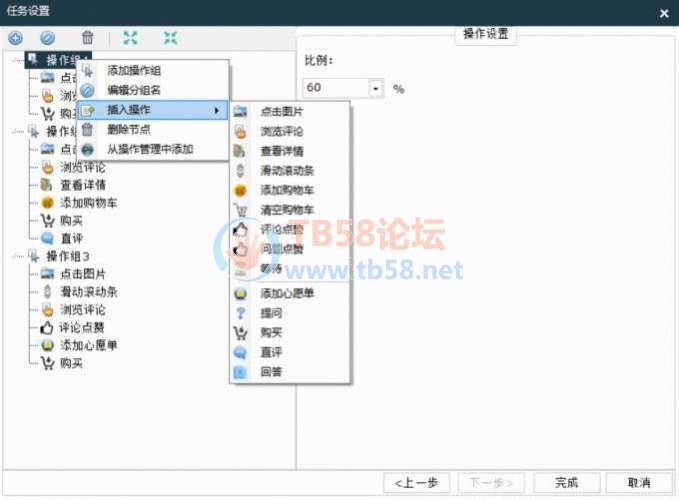Select 回答 at the bottom of the submenu
The height and width of the screenshot is (500, 679).
tap(271, 371)
